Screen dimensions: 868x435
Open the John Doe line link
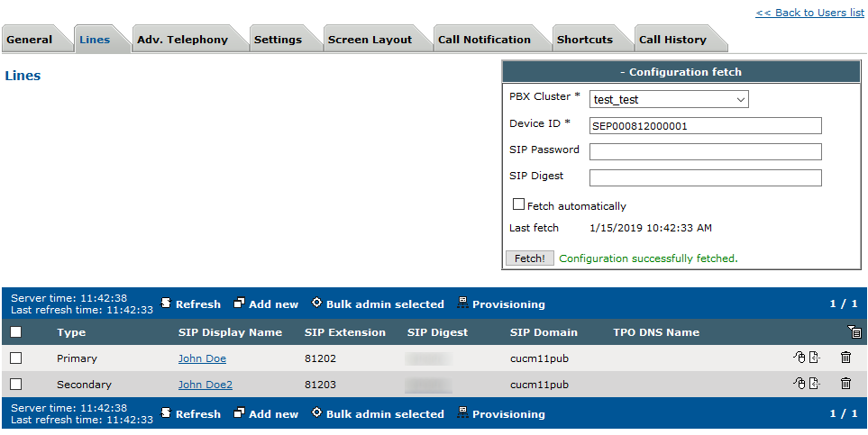[x=202, y=358]
